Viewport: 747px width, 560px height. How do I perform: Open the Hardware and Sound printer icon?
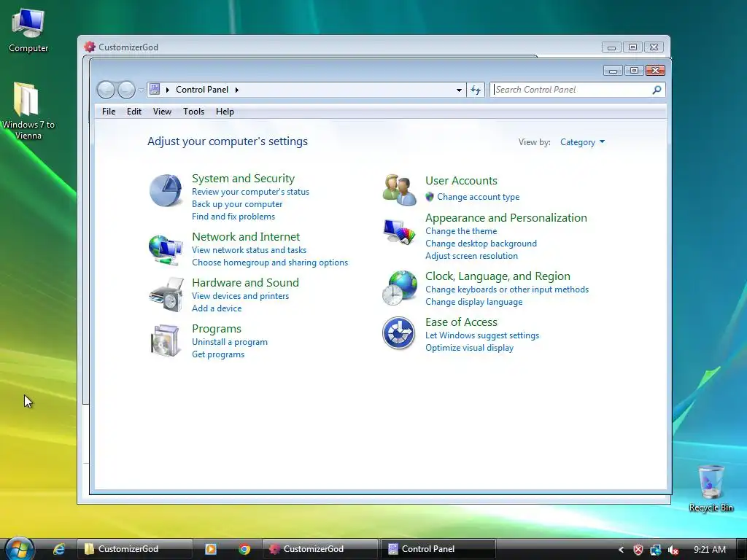(x=166, y=295)
